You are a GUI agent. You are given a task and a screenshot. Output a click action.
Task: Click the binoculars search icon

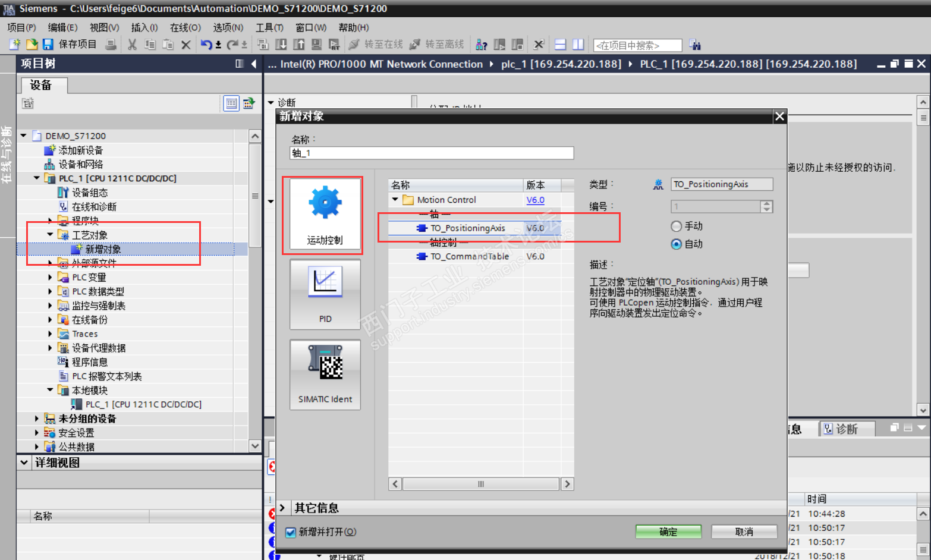tap(694, 45)
